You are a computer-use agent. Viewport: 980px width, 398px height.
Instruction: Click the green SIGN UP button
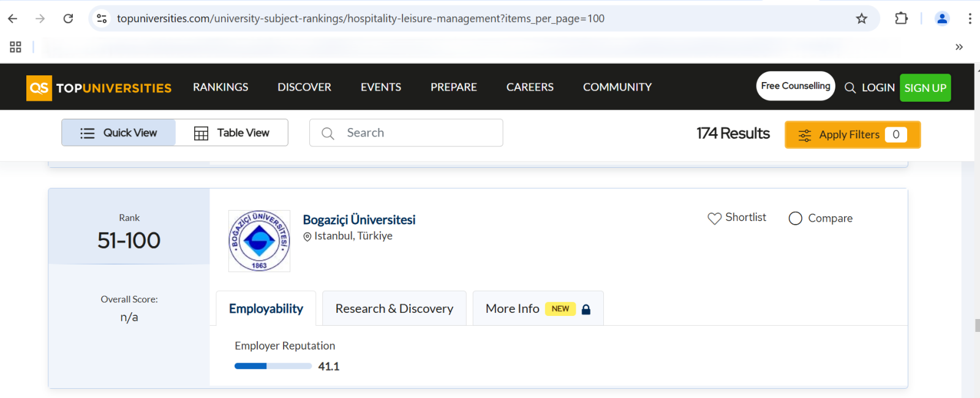coord(925,88)
